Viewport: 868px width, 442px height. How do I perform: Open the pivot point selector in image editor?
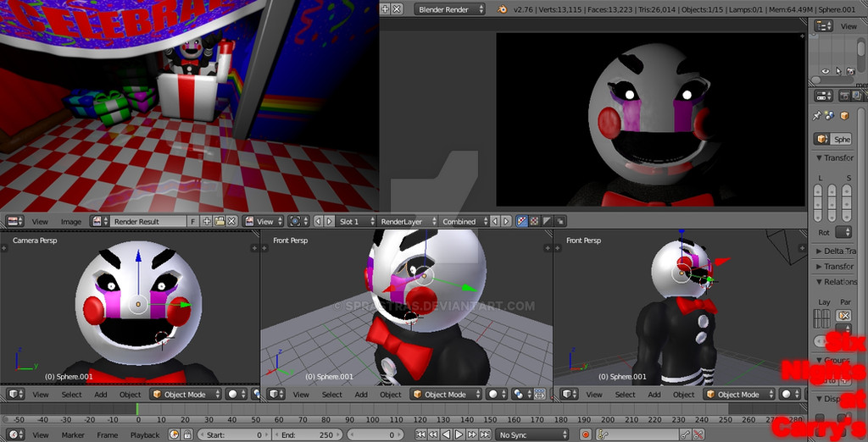(x=298, y=221)
